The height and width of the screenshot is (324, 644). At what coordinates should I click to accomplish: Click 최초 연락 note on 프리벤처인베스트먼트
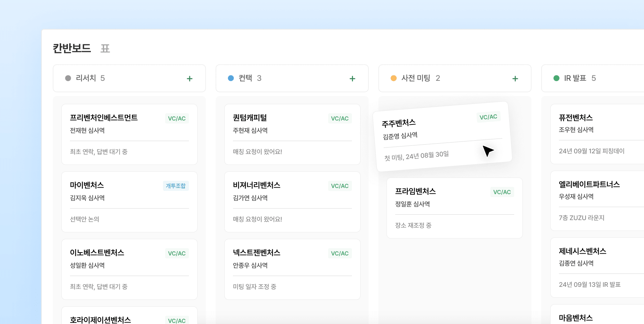tap(99, 152)
